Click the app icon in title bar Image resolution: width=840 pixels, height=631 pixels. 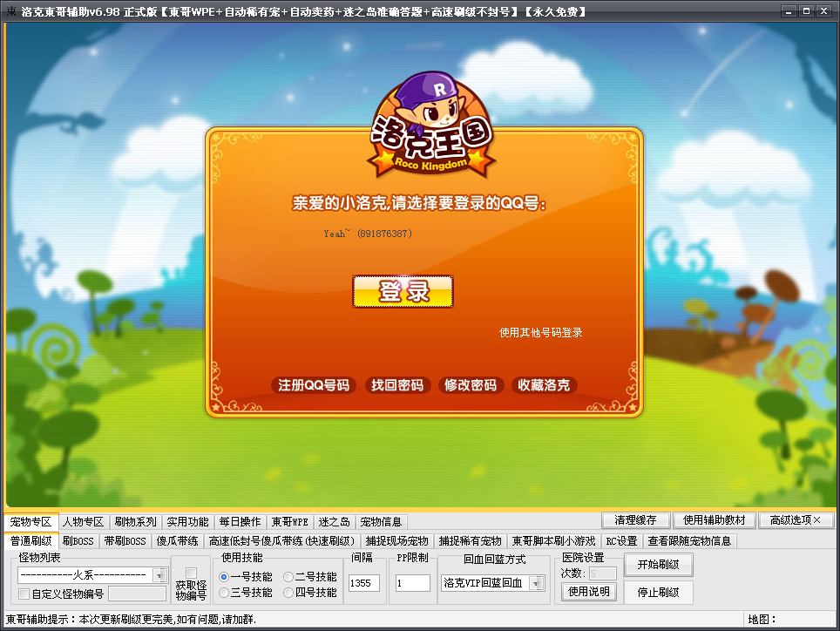click(10, 11)
